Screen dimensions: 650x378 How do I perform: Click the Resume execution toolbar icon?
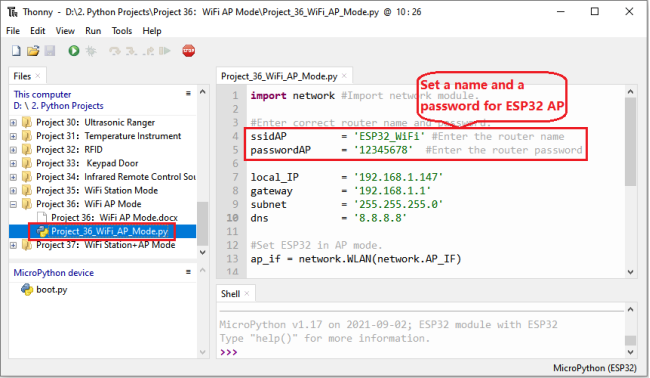(x=165, y=51)
